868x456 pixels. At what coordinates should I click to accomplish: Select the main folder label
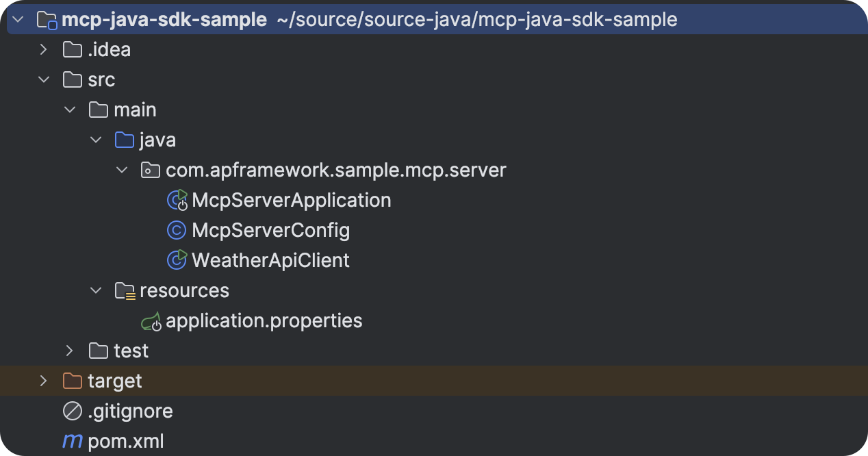click(x=135, y=110)
